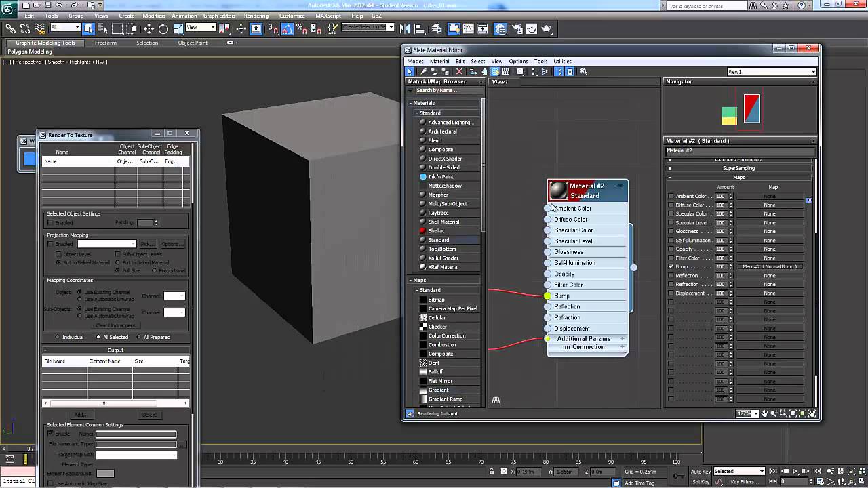This screenshot has height=488, width=868.
Task: Enable the Reflection map checkbox
Action: 671,275
